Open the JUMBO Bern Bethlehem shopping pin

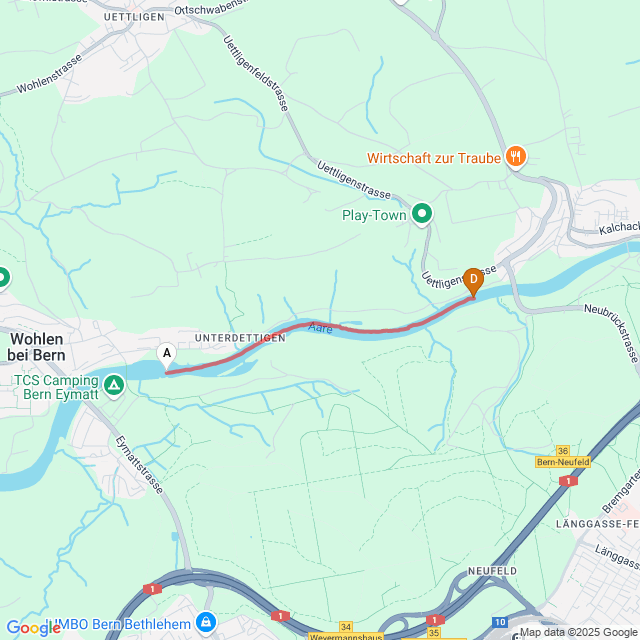[206, 623]
